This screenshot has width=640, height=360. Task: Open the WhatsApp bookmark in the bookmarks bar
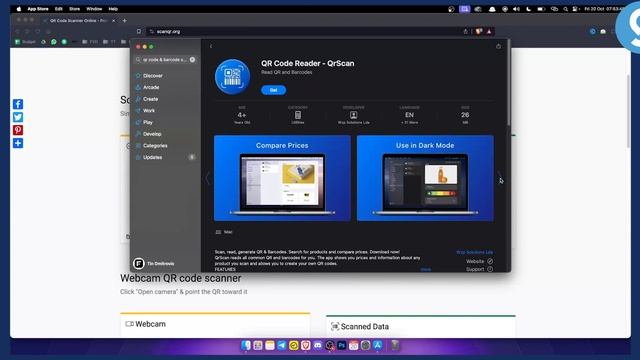click(53, 42)
